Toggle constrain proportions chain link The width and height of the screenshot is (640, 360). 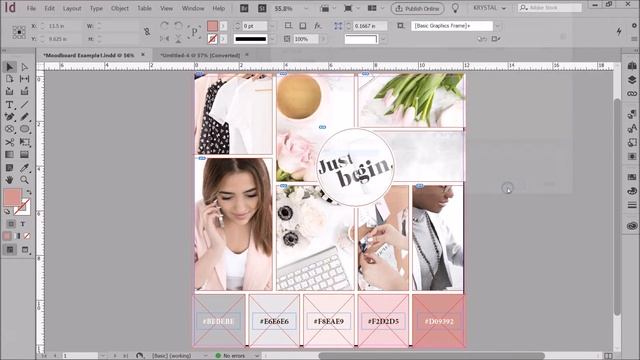pos(147,32)
